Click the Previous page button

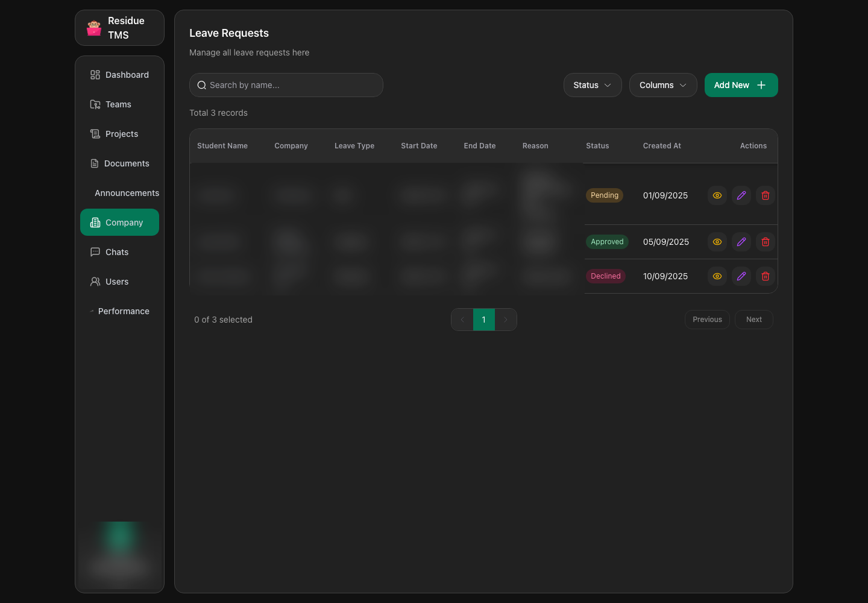[707, 320]
